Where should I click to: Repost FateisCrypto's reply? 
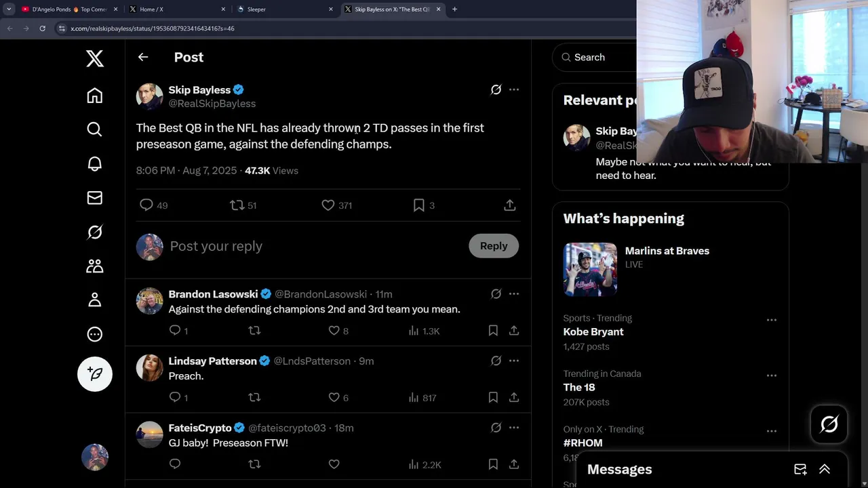[x=254, y=464]
